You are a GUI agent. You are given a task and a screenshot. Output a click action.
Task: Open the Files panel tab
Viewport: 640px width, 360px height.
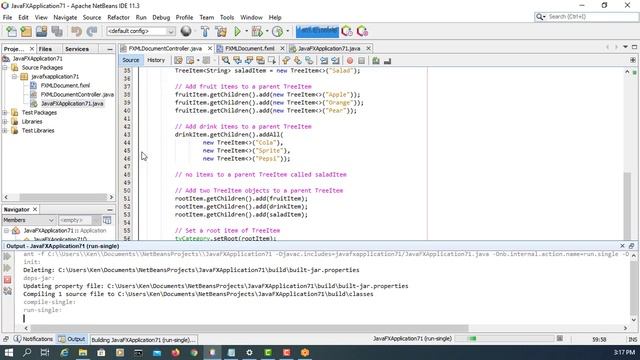click(x=45, y=49)
